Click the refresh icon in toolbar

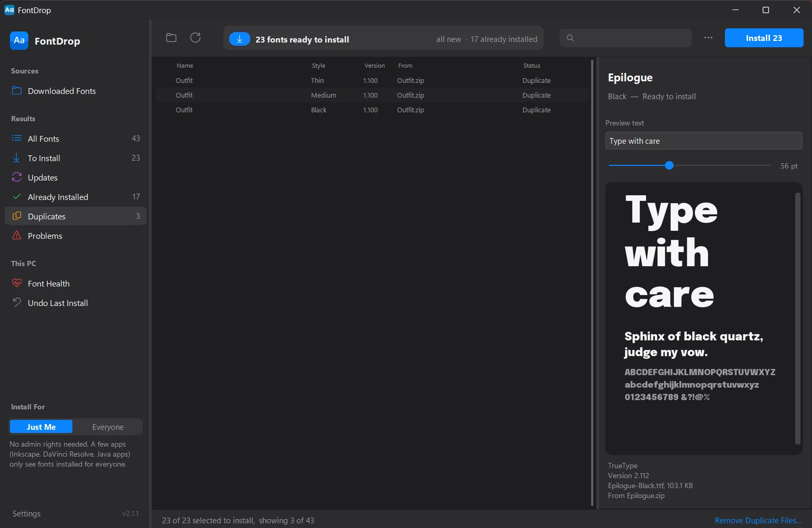pos(196,38)
